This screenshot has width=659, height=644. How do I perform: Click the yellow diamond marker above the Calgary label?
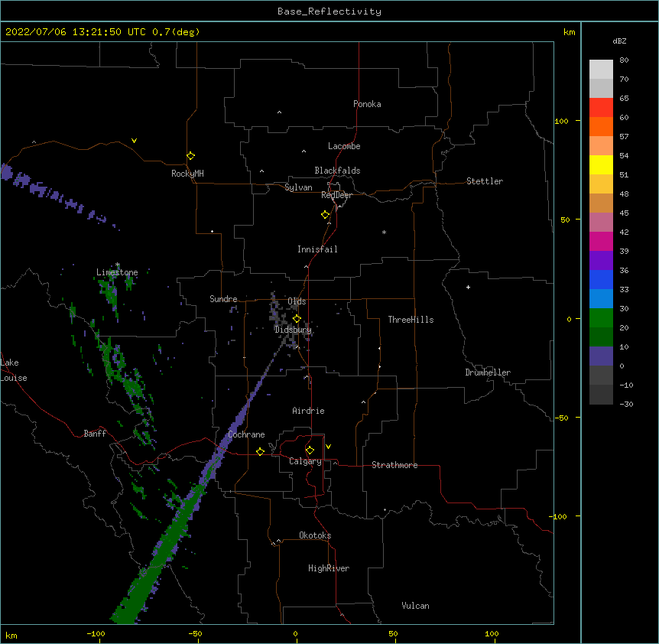(x=310, y=450)
